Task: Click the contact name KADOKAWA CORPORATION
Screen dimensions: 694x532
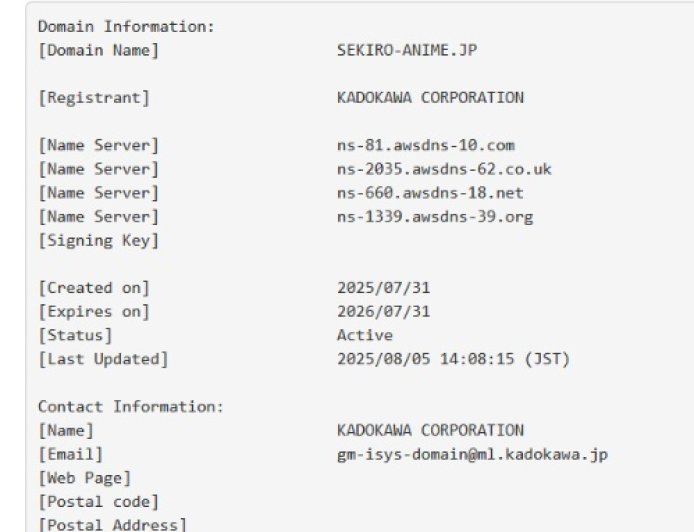Action: [430, 431]
